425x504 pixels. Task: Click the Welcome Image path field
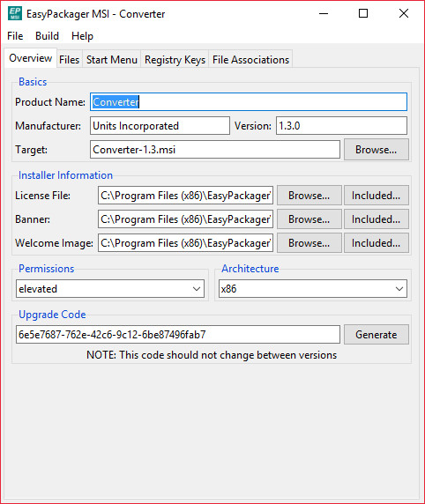point(185,243)
